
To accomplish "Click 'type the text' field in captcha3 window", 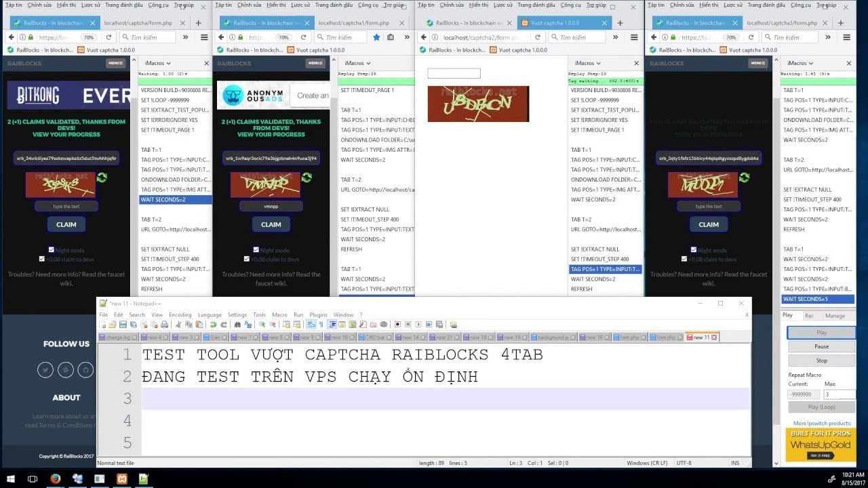I will (x=708, y=206).
